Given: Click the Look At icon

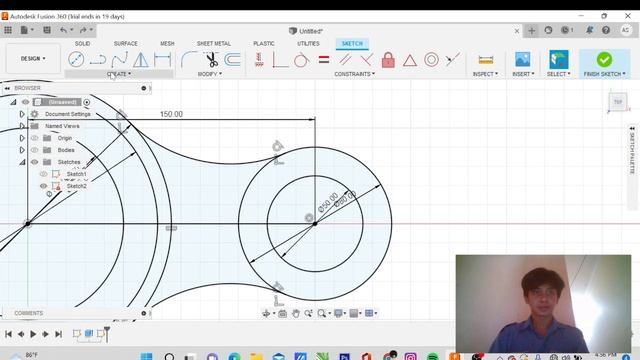Looking at the screenshot, I should coord(282,313).
